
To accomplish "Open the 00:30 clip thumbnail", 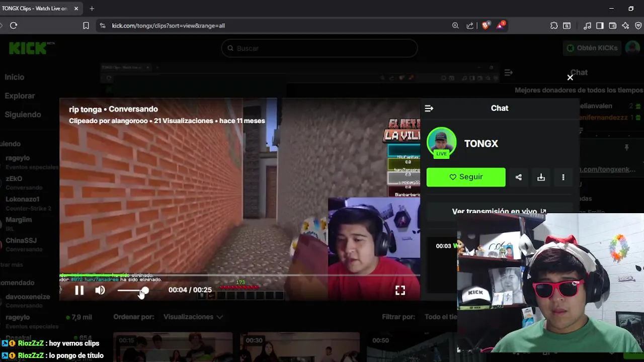I will tap(300, 347).
